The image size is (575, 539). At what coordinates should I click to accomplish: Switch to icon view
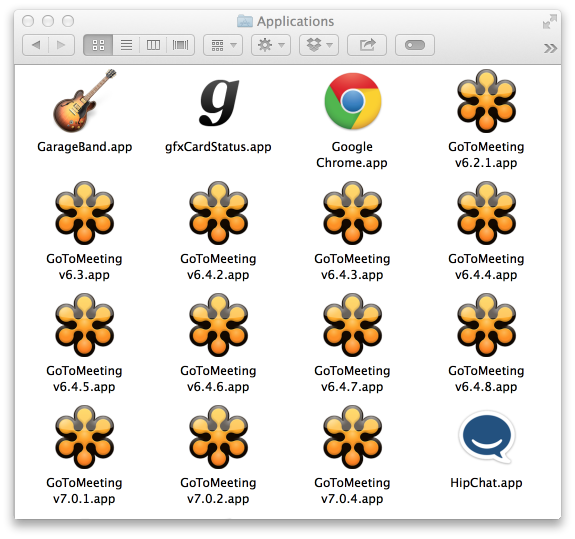(x=98, y=45)
